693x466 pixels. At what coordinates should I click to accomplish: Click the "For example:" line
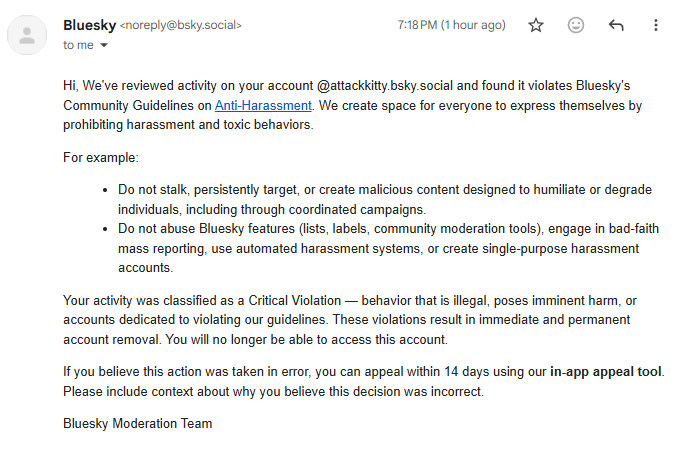(x=101, y=158)
